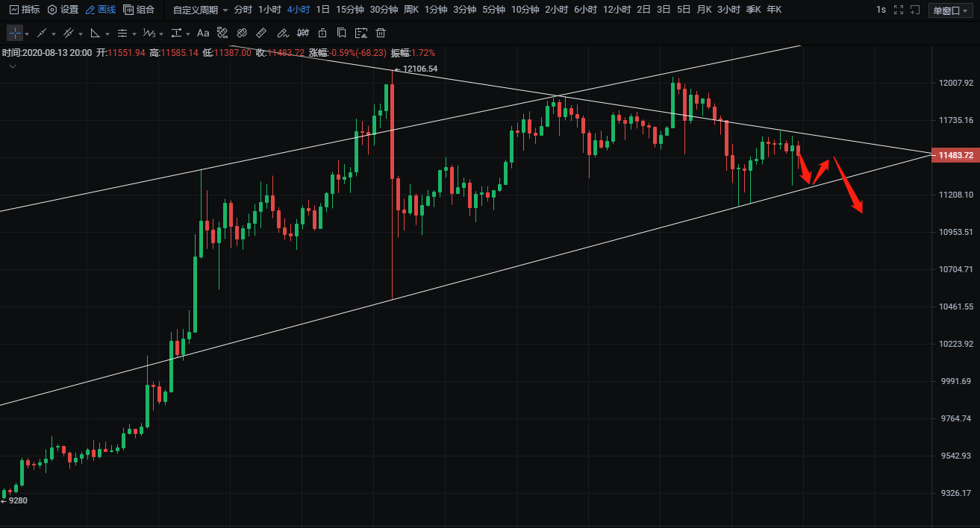Select the ruler measurement tool
Screen dimensions: 980x528
click(261, 34)
